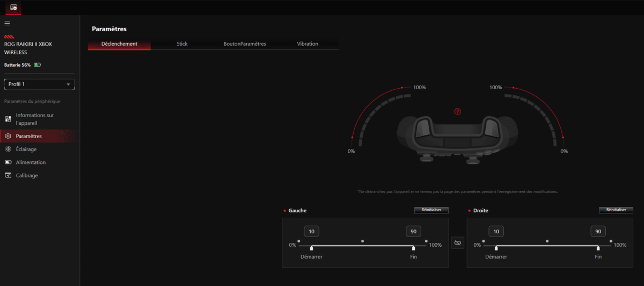Image resolution: width=644 pixels, height=286 pixels.
Task: Click Réinitialiser for Droite trigger
Action: pyautogui.click(x=616, y=210)
